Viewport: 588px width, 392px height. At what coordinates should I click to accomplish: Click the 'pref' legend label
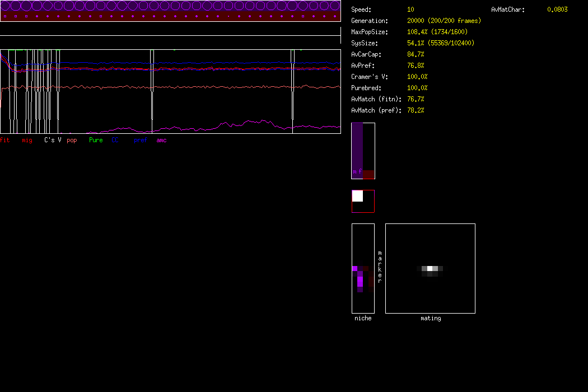(x=140, y=140)
